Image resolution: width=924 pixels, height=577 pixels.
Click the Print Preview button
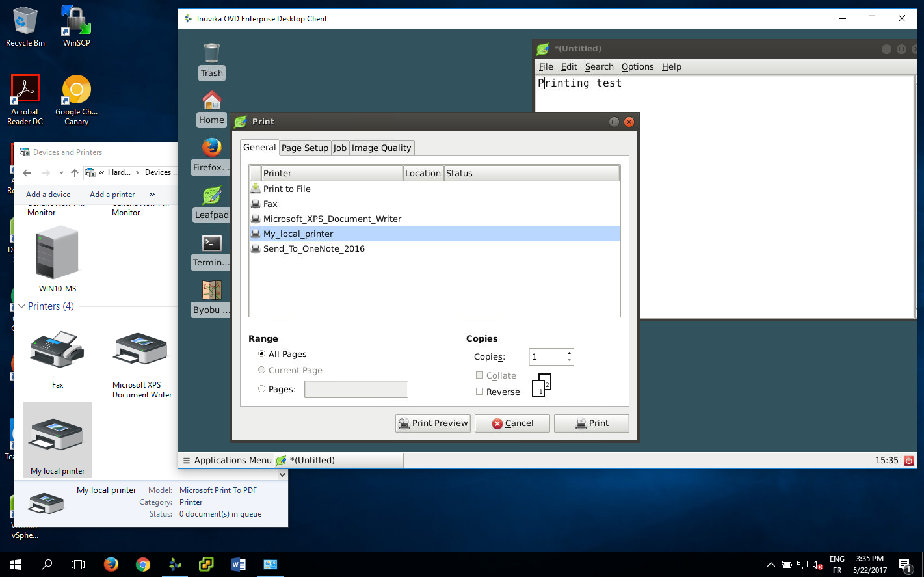(x=432, y=423)
